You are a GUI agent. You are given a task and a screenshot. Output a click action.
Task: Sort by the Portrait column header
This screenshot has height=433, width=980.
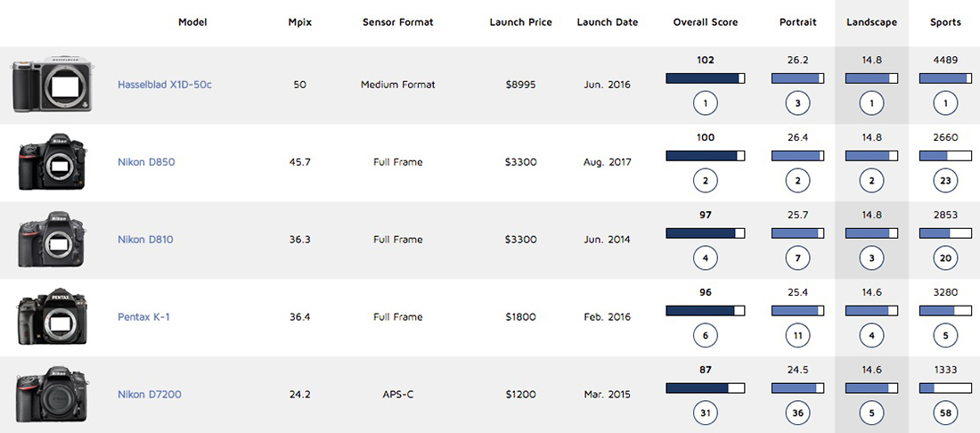(797, 22)
